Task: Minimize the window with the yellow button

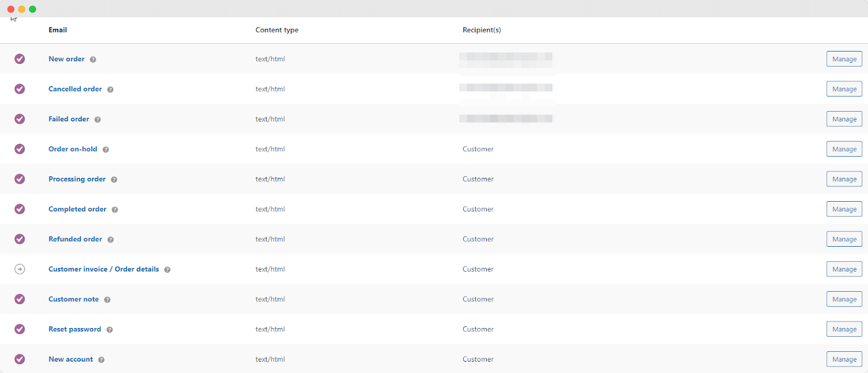Action: coord(22,9)
